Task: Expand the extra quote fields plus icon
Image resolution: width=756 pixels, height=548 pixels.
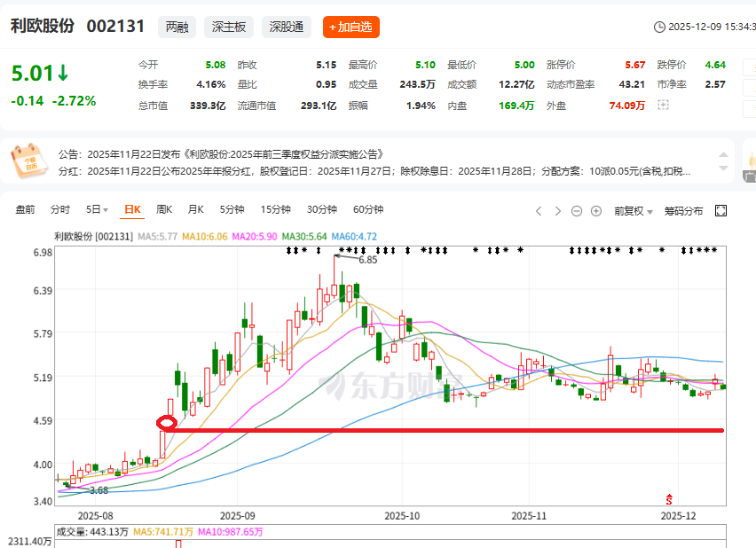Action: 663,105
